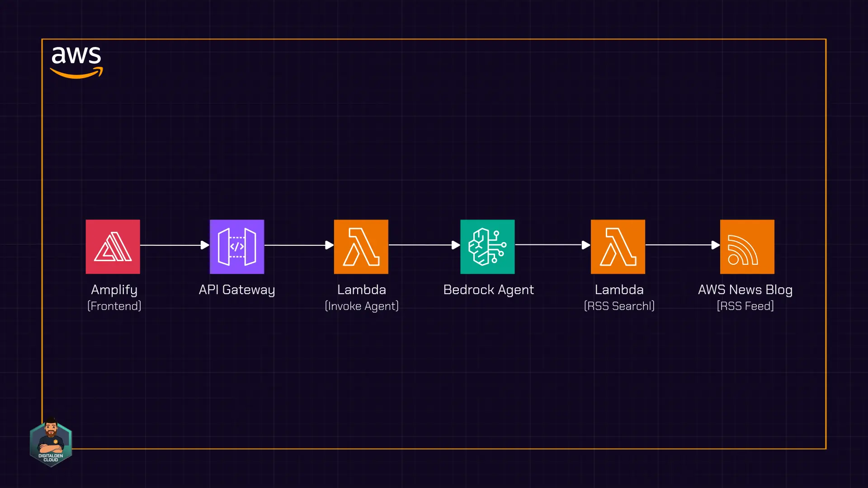Click arrow from Bedrock Agent to Lambda

click(x=552, y=245)
